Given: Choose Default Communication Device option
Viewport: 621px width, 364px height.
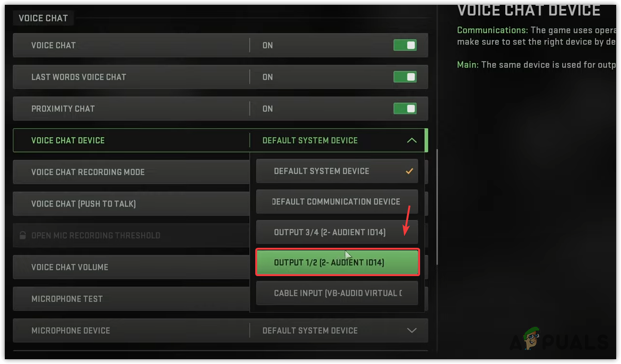Looking at the screenshot, I should coord(336,202).
